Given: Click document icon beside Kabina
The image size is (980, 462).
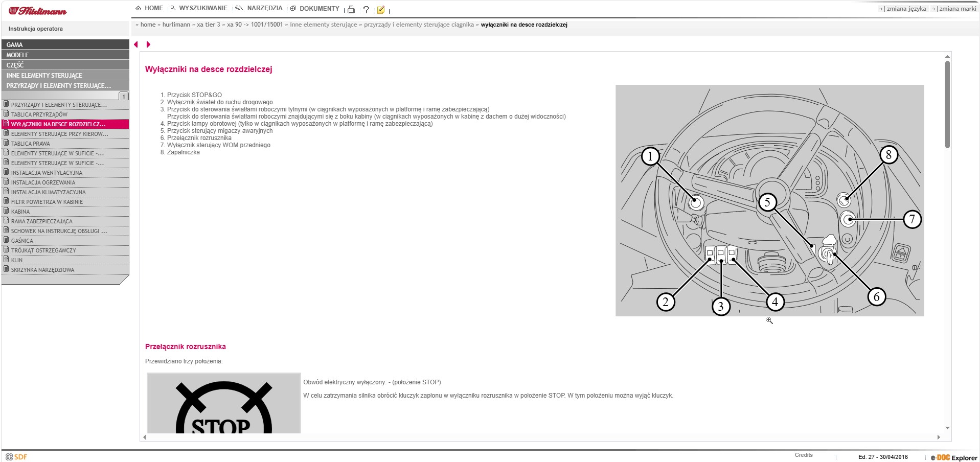Looking at the screenshot, I should tap(6, 211).
